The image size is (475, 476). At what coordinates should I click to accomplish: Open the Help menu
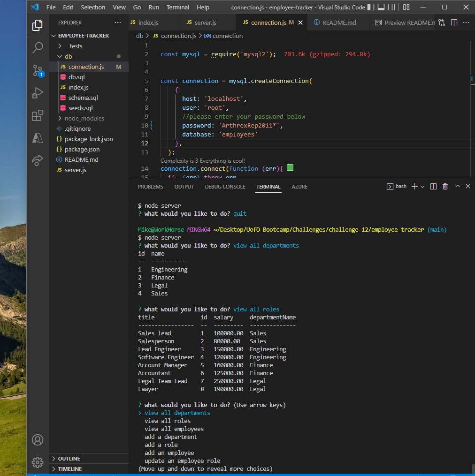tap(203, 8)
